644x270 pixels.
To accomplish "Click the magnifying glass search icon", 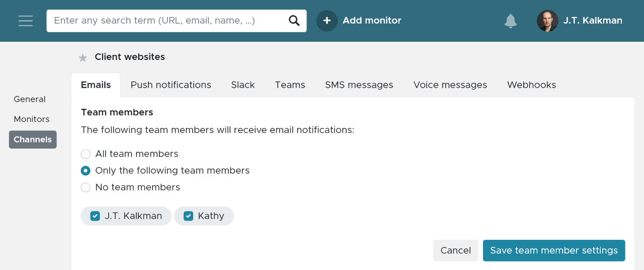I will pos(294,21).
